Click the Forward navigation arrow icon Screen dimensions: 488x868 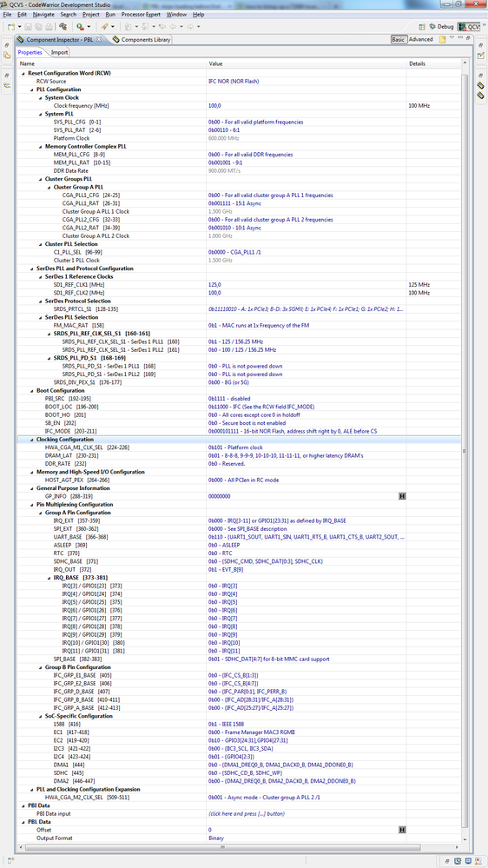click(190, 27)
